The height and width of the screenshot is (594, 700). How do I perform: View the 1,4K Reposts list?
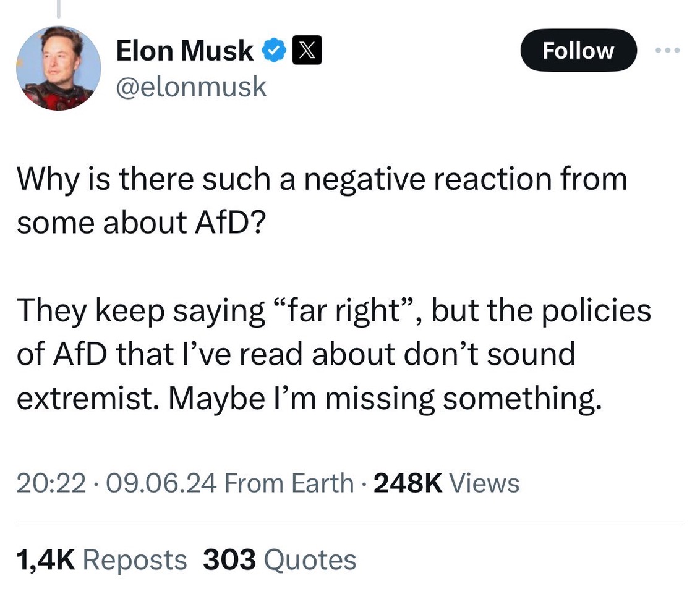101,559
